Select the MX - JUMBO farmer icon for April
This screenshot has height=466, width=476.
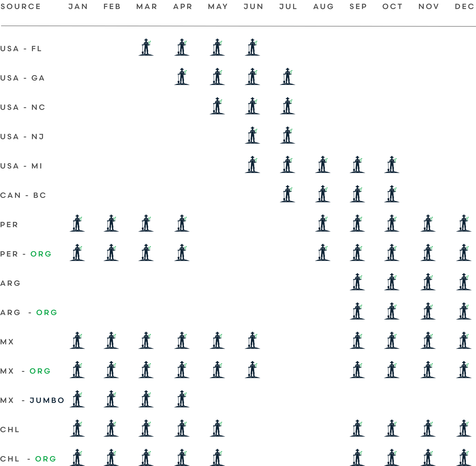(182, 399)
